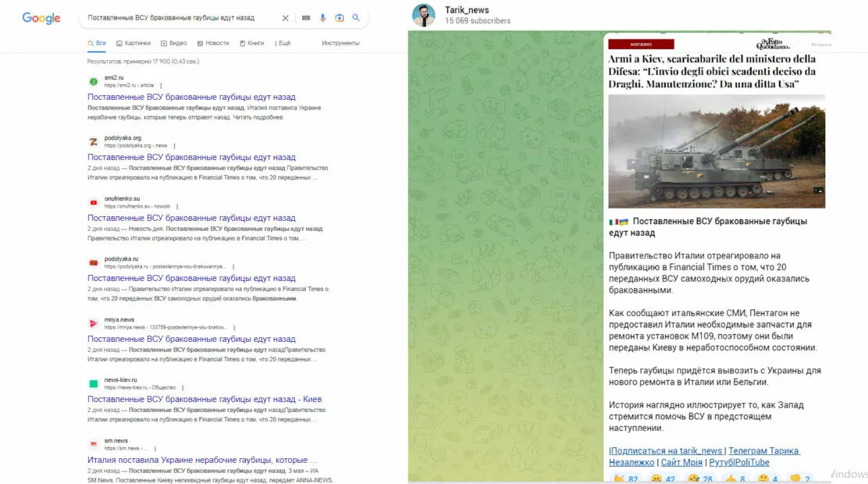The image size is (868, 484).
Task: Submit search with the magnifying glass icon
Action: point(356,18)
